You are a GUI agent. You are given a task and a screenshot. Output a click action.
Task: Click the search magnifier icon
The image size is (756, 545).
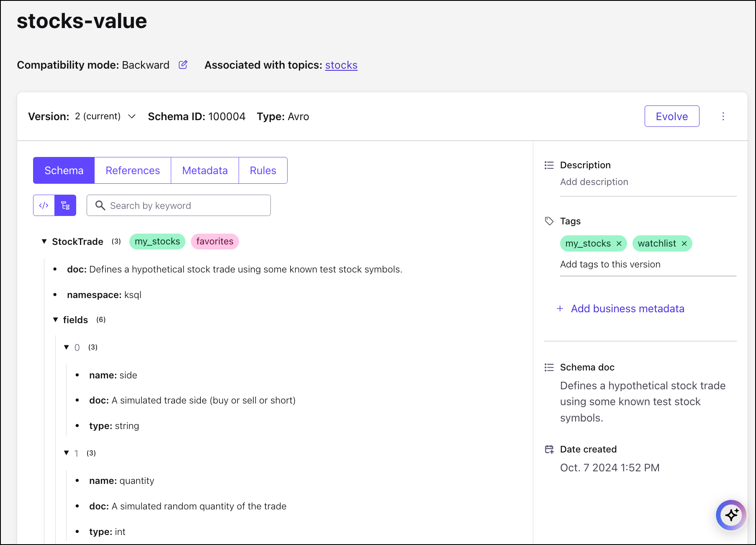point(100,206)
